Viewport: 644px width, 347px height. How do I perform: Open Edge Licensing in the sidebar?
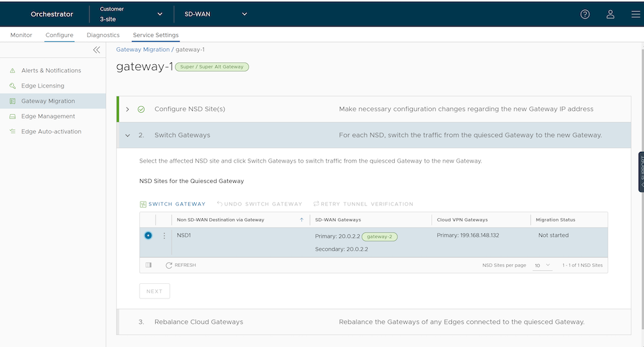point(42,86)
